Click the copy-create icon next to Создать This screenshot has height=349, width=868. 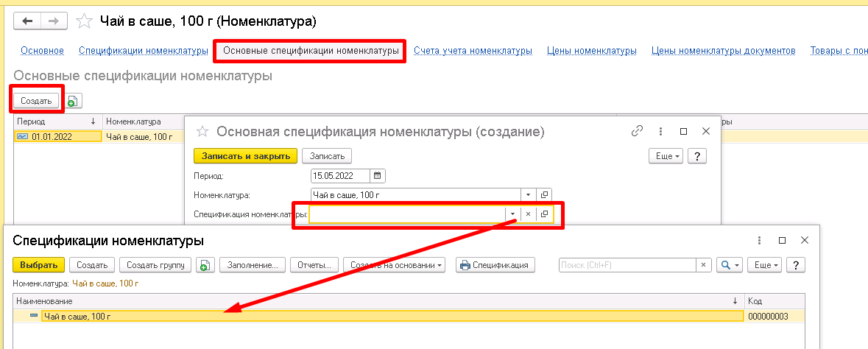click(x=74, y=101)
